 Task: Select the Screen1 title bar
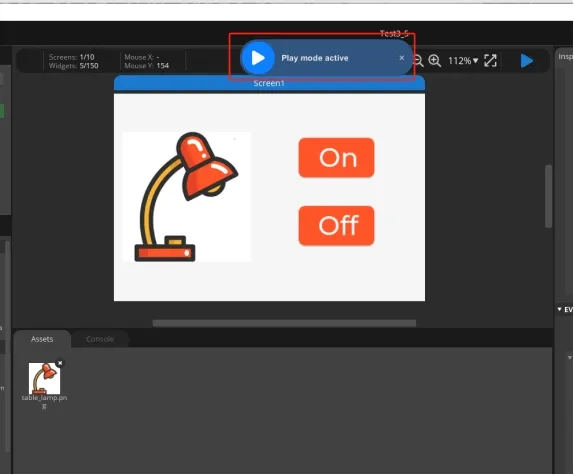click(x=269, y=83)
